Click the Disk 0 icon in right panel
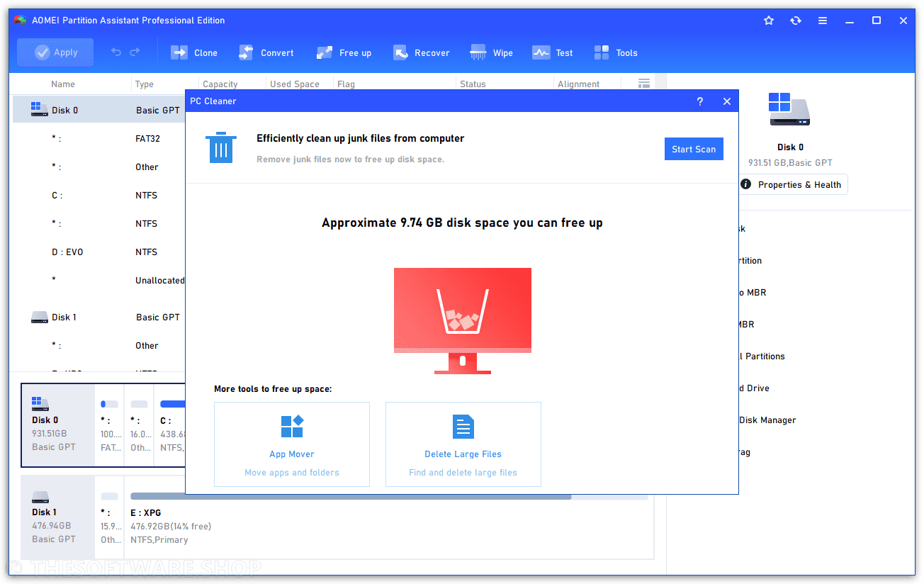 click(x=789, y=111)
